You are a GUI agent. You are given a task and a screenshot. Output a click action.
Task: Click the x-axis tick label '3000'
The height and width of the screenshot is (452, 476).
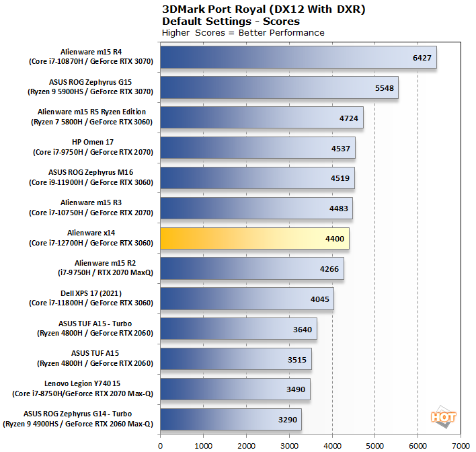289,446
